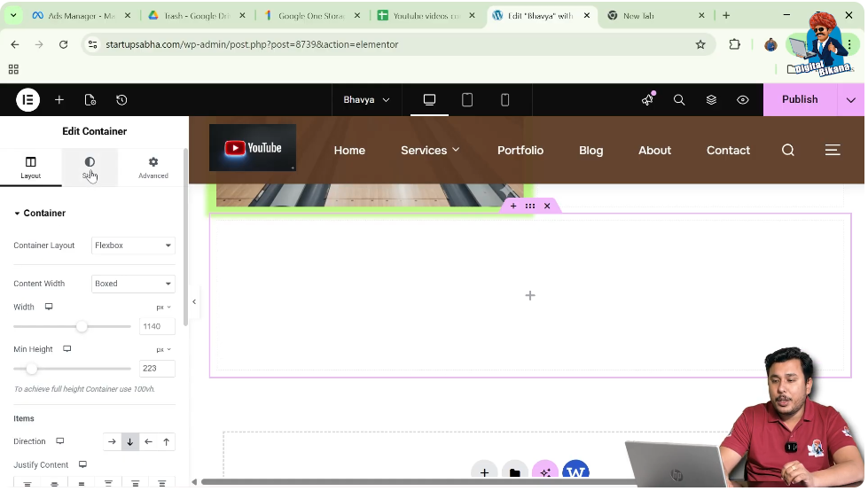The height and width of the screenshot is (491, 868).
Task: Collapse the Container section
Action: click(x=18, y=214)
